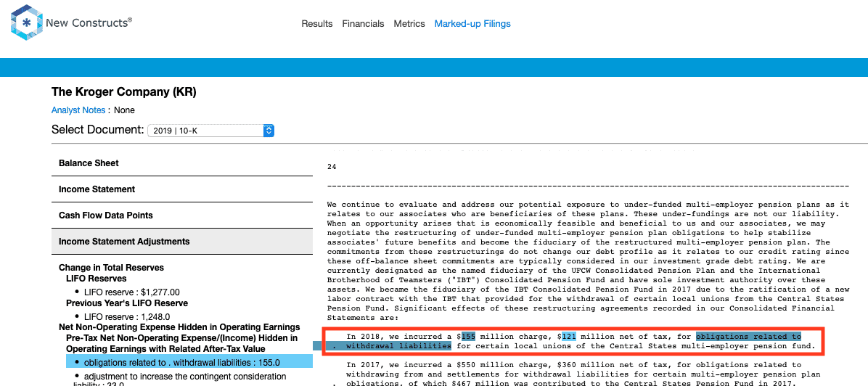
Task: Collapse the Income Statement Adjustments section
Action: click(182, 242)
